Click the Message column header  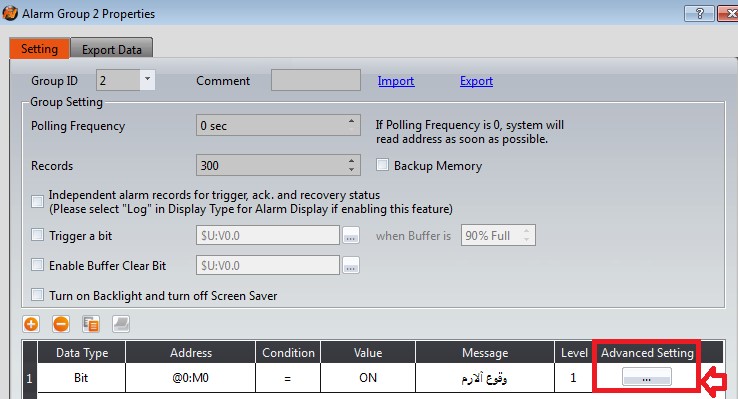(x=485, y=352)
